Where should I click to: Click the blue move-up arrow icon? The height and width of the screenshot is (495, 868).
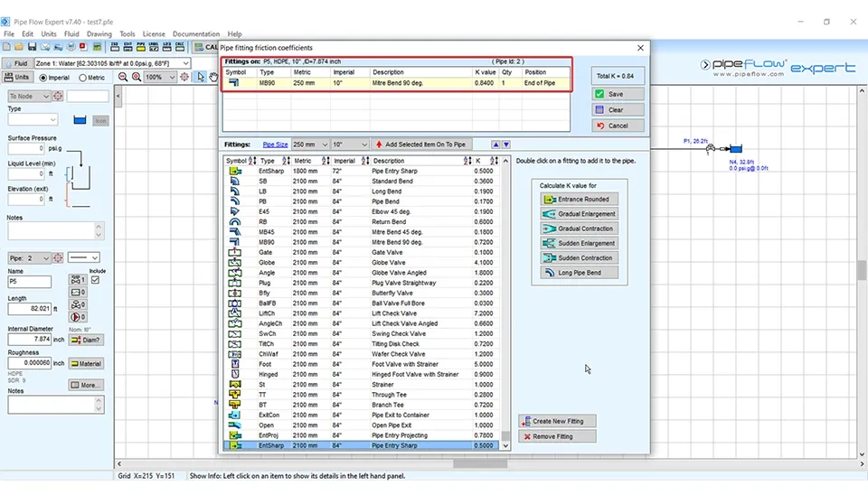point(495,145)
